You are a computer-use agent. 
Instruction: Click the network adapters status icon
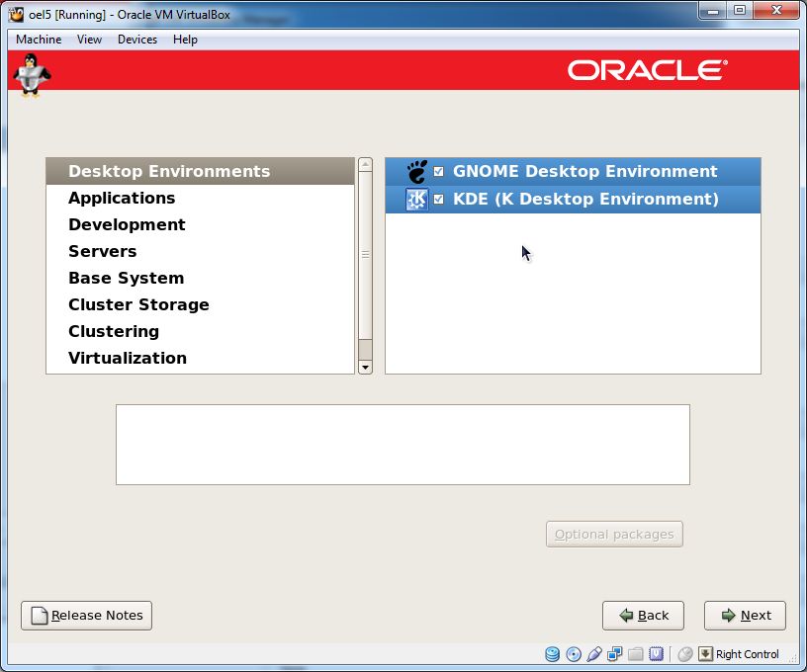coord(614,654)
